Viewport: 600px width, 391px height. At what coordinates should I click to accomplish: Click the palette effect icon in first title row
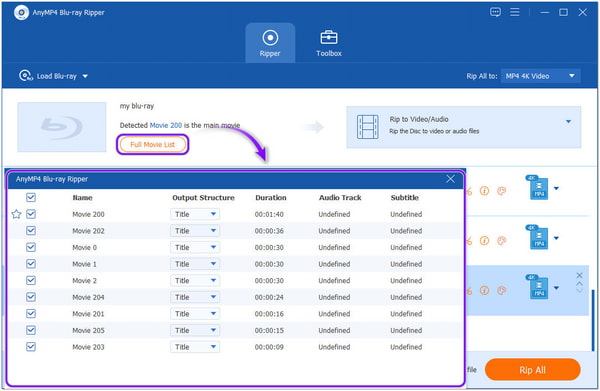[x=501, y=191]
